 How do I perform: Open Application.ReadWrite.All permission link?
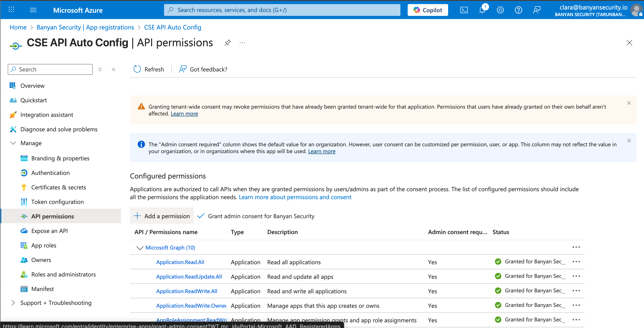click(187, 291)
